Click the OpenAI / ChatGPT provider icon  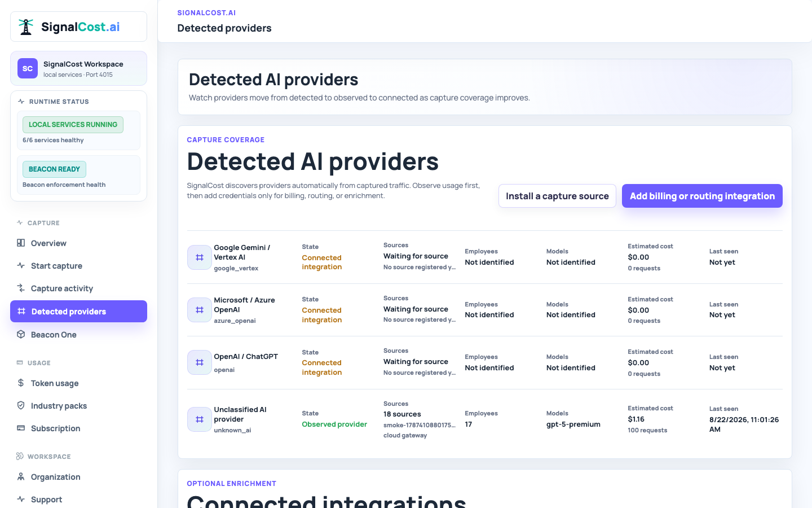200,362
